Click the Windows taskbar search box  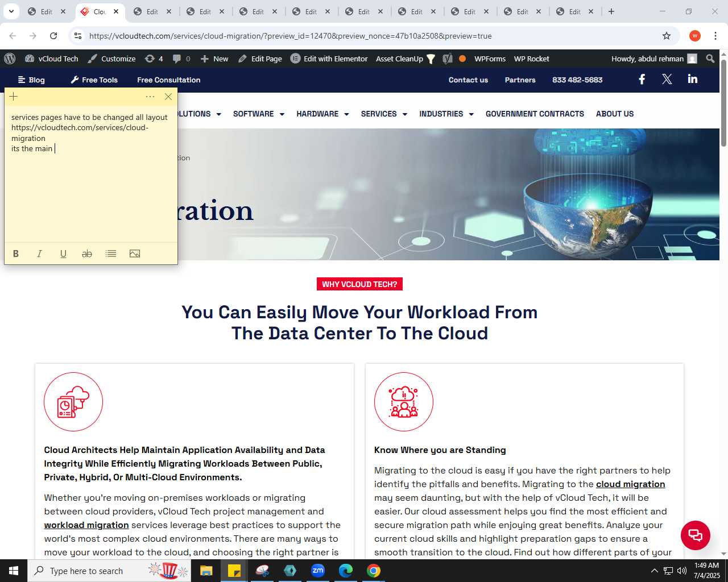pos(109,571)
